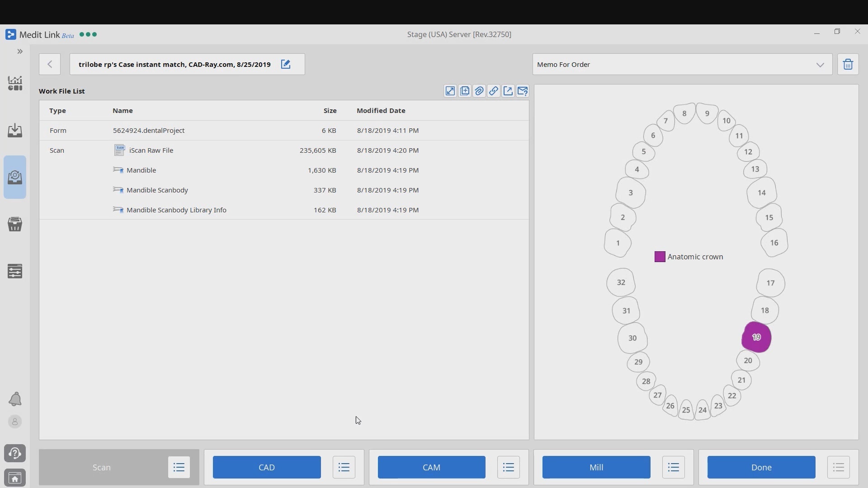Select tooth 14 on the dental chart

coord(761,192)
